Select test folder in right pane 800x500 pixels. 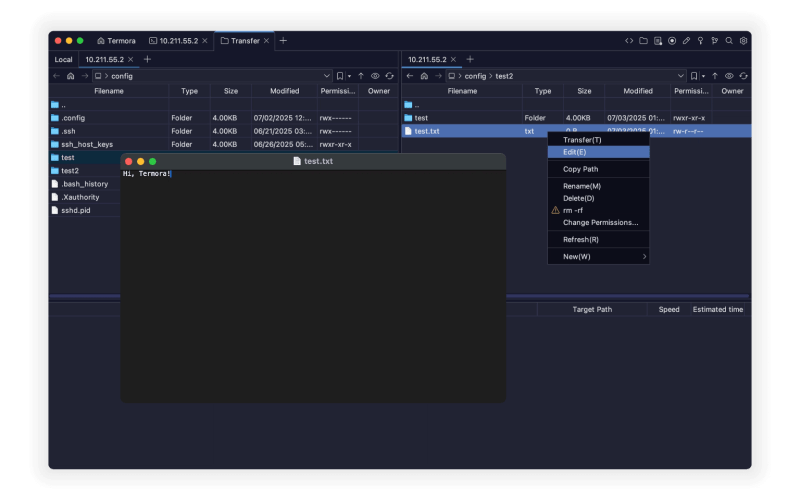tap(576, 118)
